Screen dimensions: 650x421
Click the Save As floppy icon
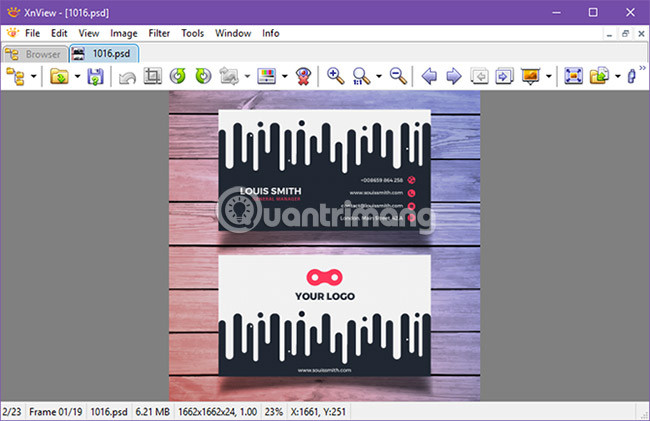(95, 77)
